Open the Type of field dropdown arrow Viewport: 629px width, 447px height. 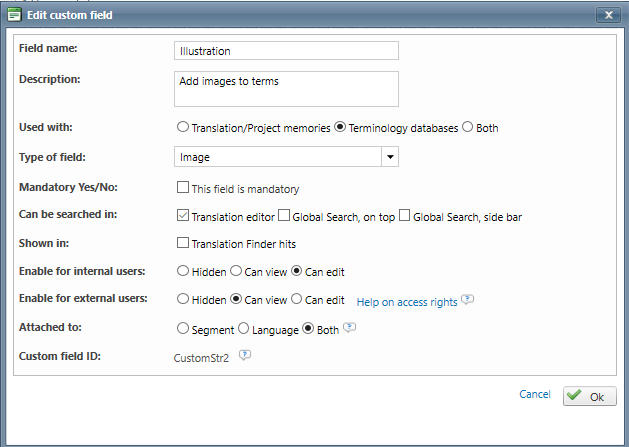[x=390, y=157]
